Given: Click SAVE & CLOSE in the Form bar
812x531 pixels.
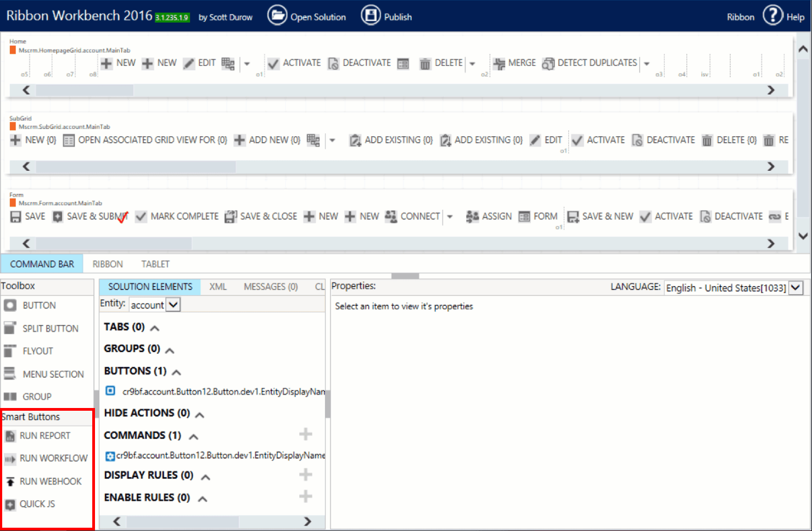Looking at the screenshot, I should click(261, 216).
